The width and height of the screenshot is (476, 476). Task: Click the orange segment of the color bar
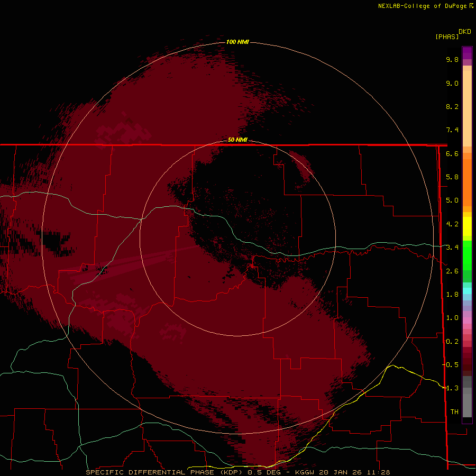coord(467,182)
